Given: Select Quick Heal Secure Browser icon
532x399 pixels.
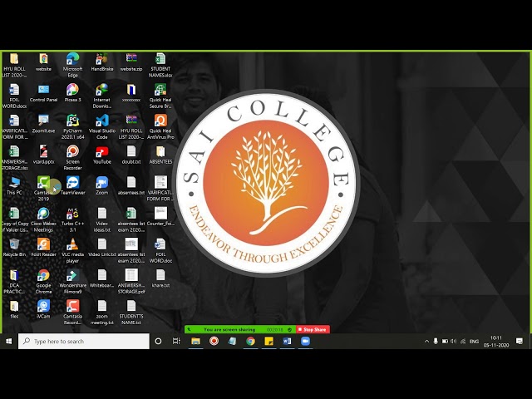Looking at the screenshot, I should [x=160, y=96].
